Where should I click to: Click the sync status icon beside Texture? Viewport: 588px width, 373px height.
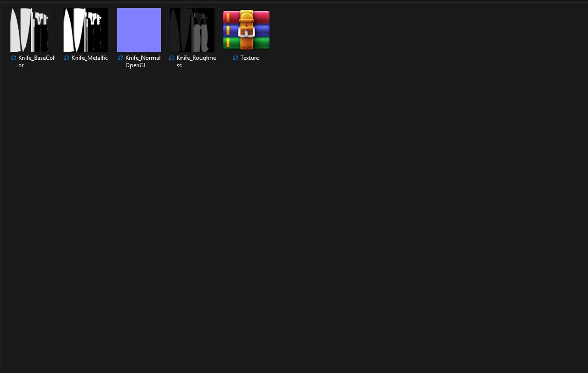point(235,58)
